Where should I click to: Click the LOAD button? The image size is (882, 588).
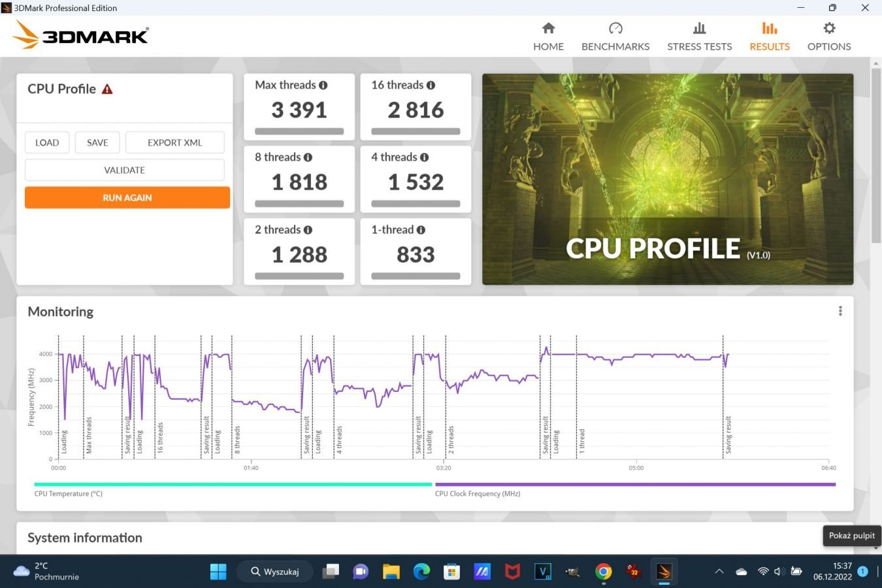click(x=47, y=142)
